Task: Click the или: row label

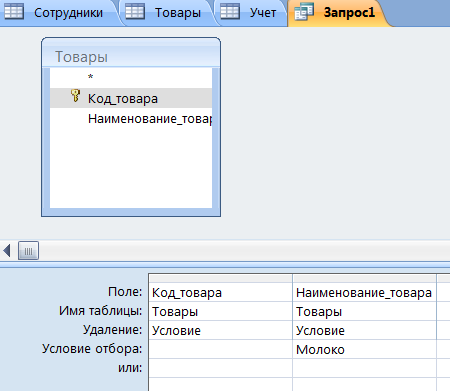Action: [x=130, y=368]
